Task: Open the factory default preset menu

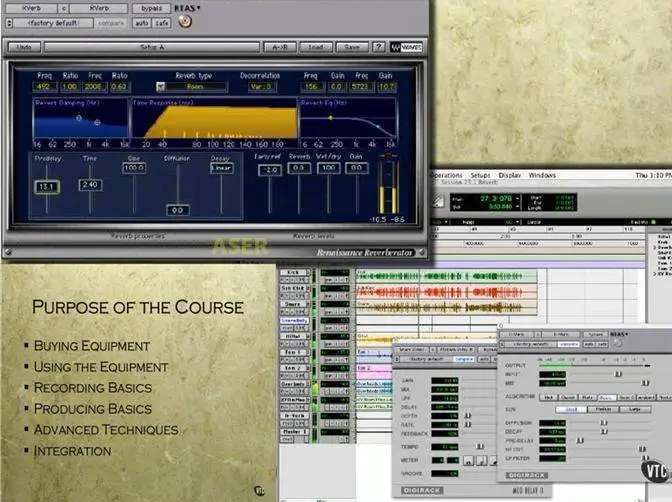Action: coord(53,23)
